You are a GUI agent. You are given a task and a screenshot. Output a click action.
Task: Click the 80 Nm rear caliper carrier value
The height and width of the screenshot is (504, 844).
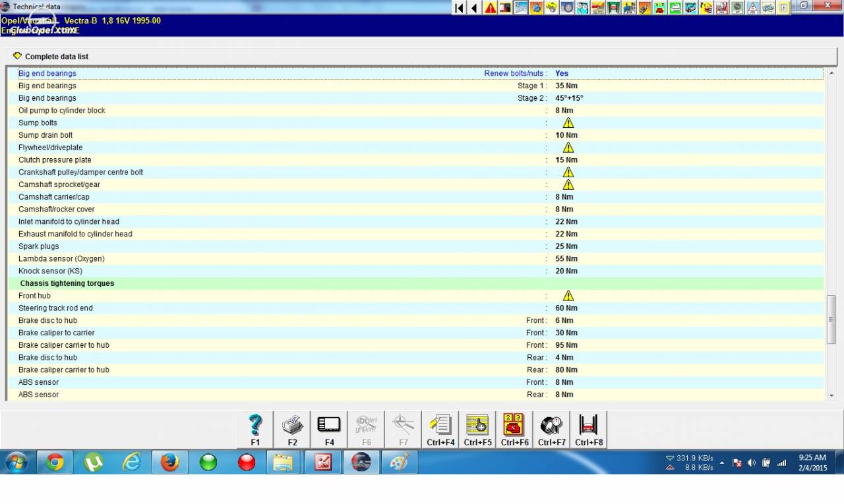[566, 370]
